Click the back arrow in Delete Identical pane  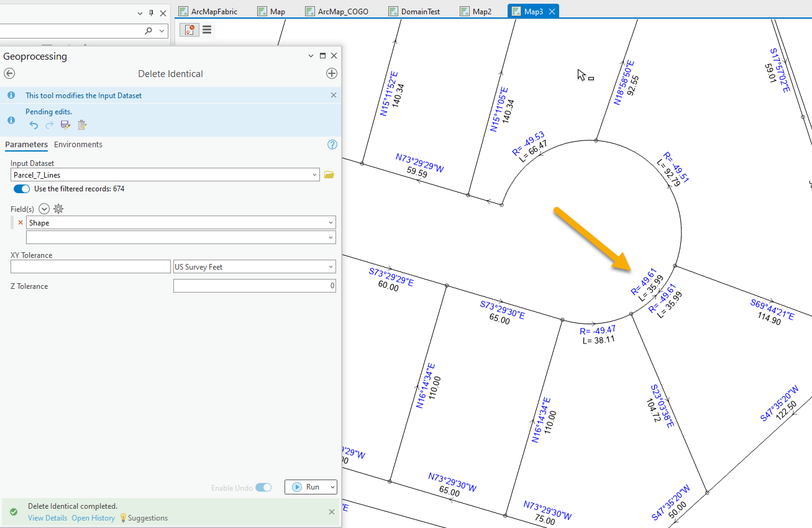click(9, 73)
